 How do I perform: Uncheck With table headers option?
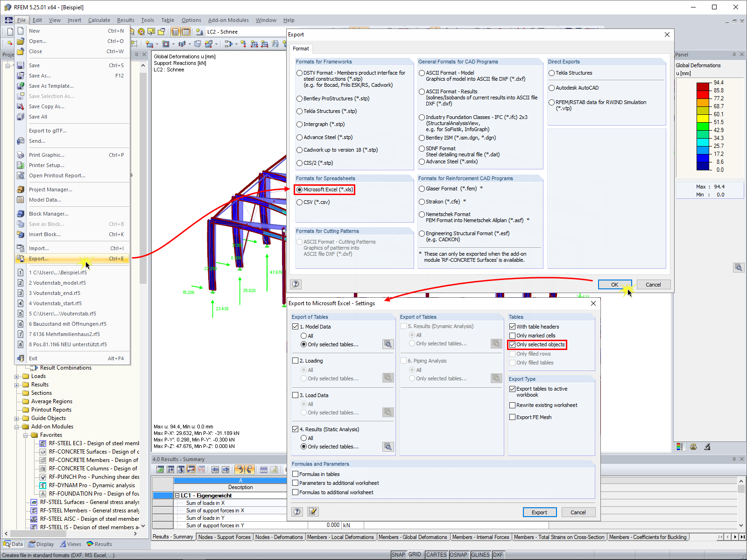tap(512, 326)
